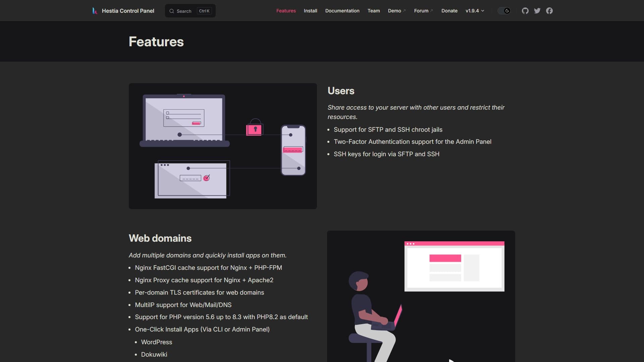Image resolution: width=644 pixels, height=362 pixels.
Task: Click 'Two-Factor Authentication support' bullet
Action: click(412, 142)
